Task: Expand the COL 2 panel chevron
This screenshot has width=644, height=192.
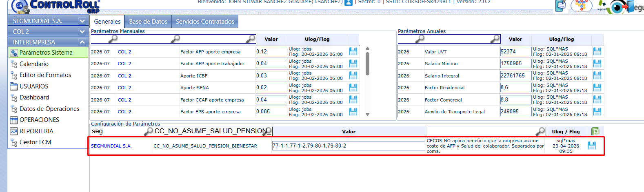Action: (x=82, y=32)
